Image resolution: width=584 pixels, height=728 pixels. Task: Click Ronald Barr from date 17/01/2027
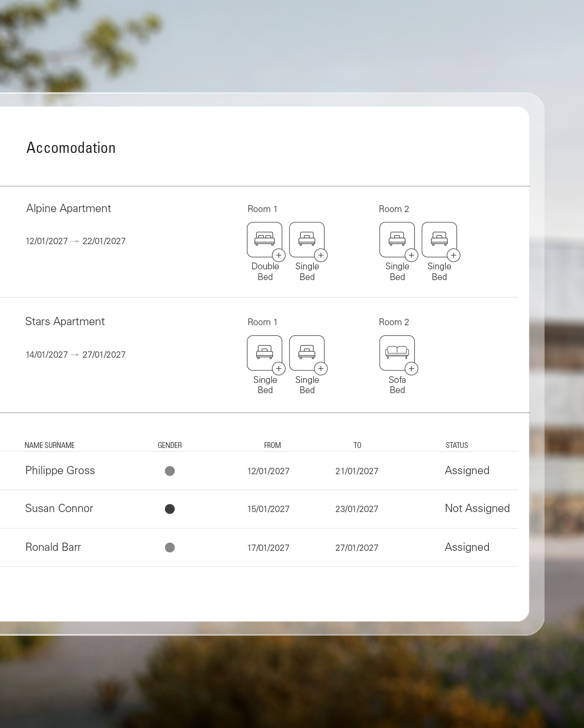268,548
